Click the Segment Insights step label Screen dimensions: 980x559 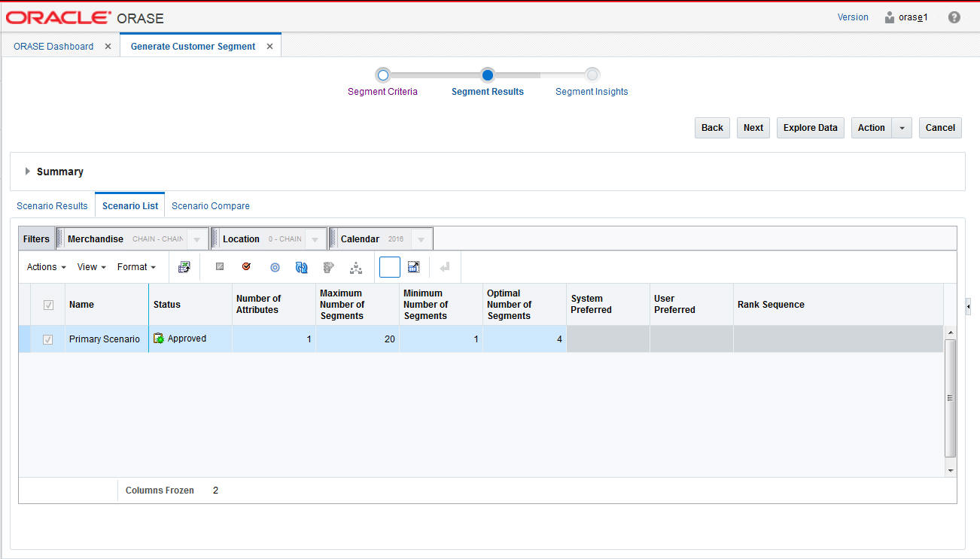(x=592, y=92)
